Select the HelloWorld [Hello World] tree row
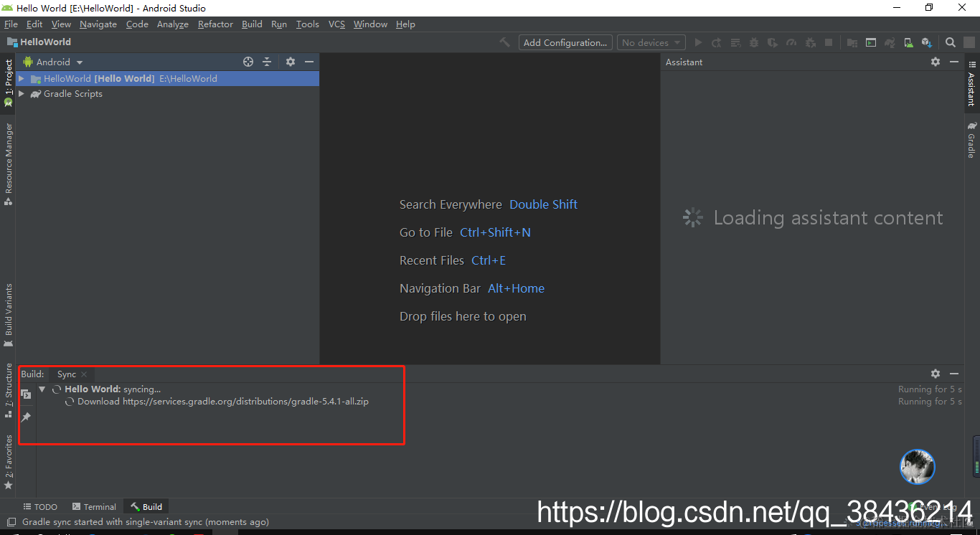 pos(167,79)
